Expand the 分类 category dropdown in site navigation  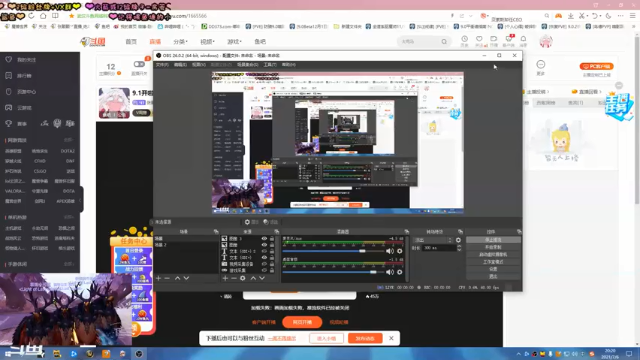pyautogui.click(x=180, y=42)
